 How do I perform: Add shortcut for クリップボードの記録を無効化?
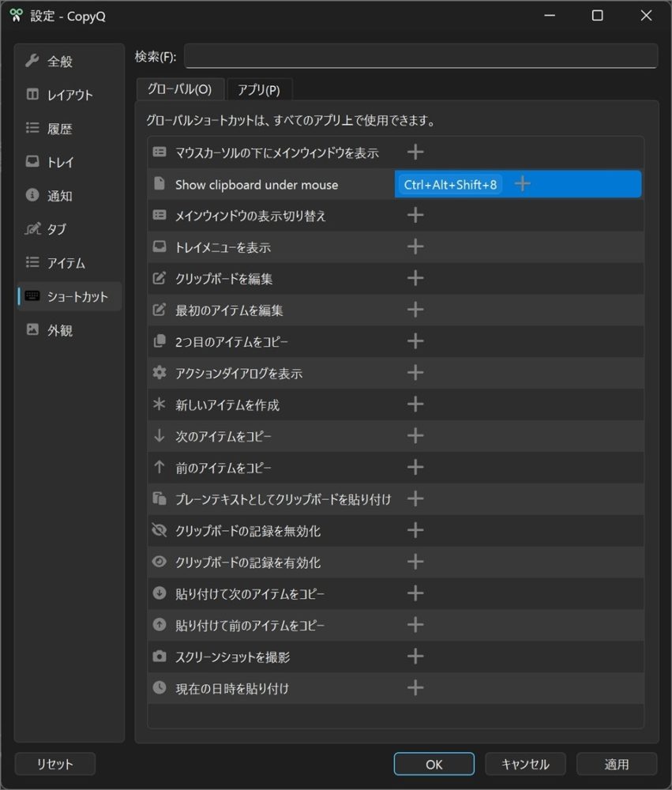[x=415, y=530]
